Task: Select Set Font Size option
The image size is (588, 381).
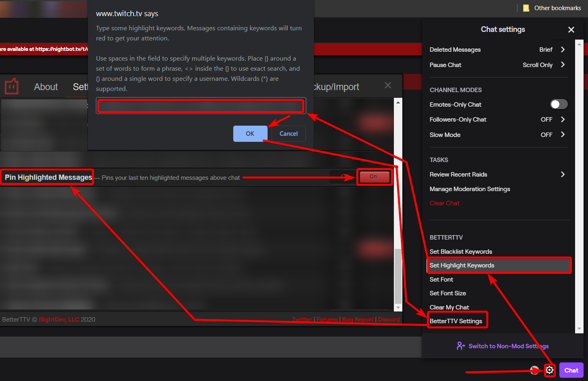Action: tap(448, 293)
